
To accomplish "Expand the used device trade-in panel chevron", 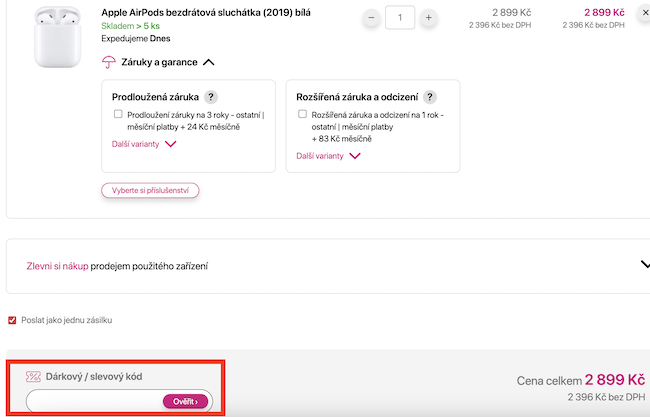I will coord(645,264).
